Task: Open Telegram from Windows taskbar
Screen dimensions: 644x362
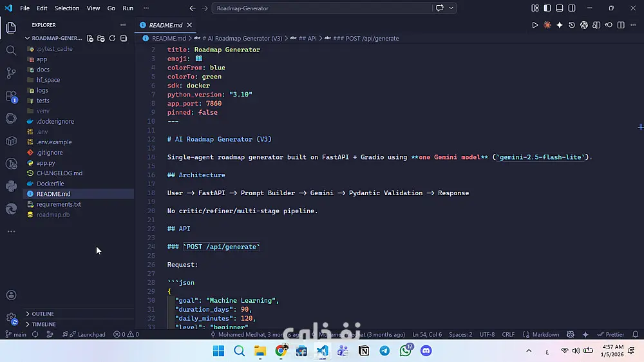Action: (x=384, y=351)
